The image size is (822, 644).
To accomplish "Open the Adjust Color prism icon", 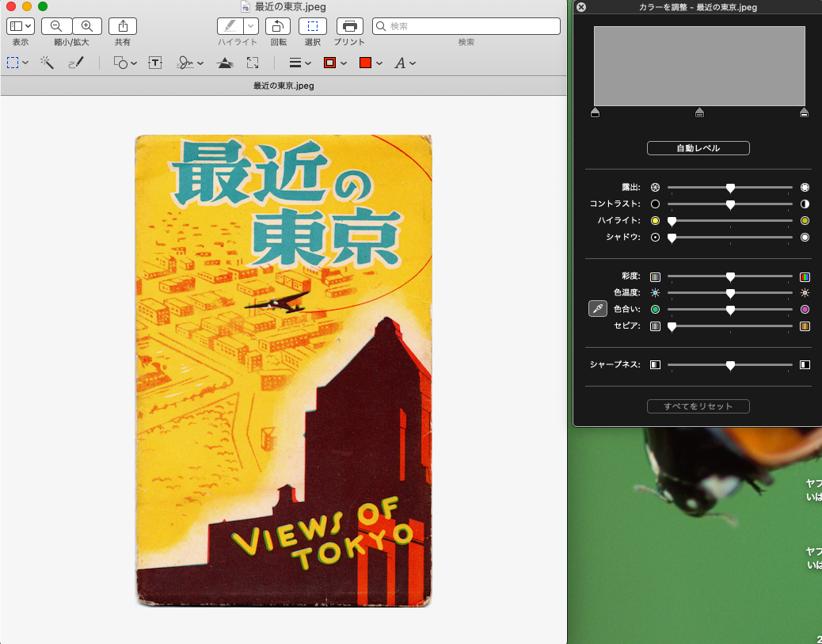I will 225,63.
